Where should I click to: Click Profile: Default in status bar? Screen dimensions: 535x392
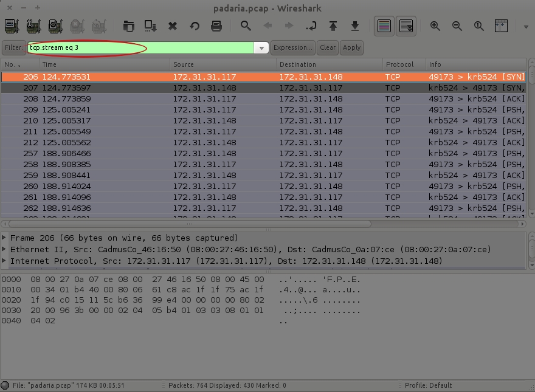pyautogui.click(x=428, y=385)
